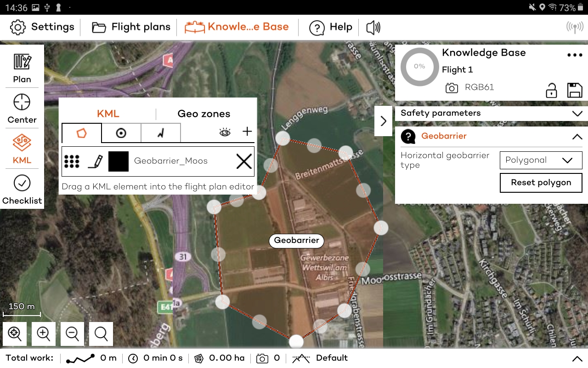The image size is (588, 368).
Task: Select the waypoint KML element type icon
Action: [x=161, y=133]
